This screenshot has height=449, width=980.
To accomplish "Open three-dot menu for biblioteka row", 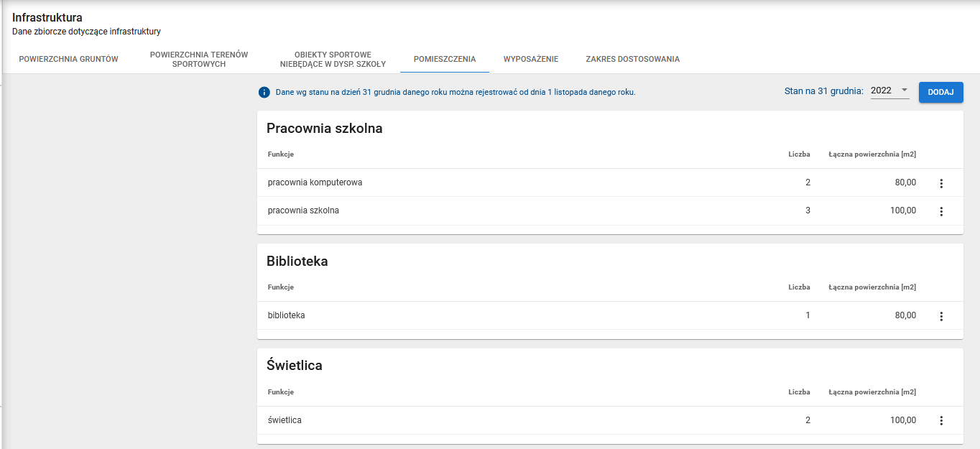I will pos(941,316).
